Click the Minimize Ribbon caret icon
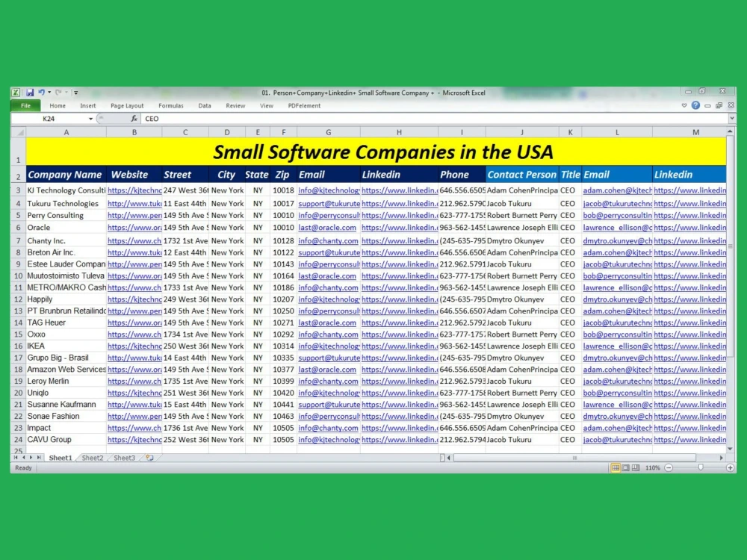The image size is (747, 560). 684,106
